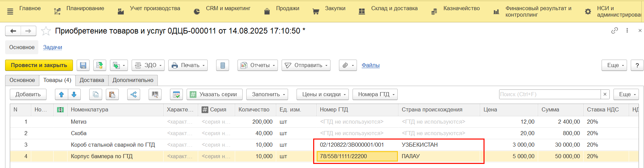
Task: Open the Дополнительно tab
Action: [133, 80]
